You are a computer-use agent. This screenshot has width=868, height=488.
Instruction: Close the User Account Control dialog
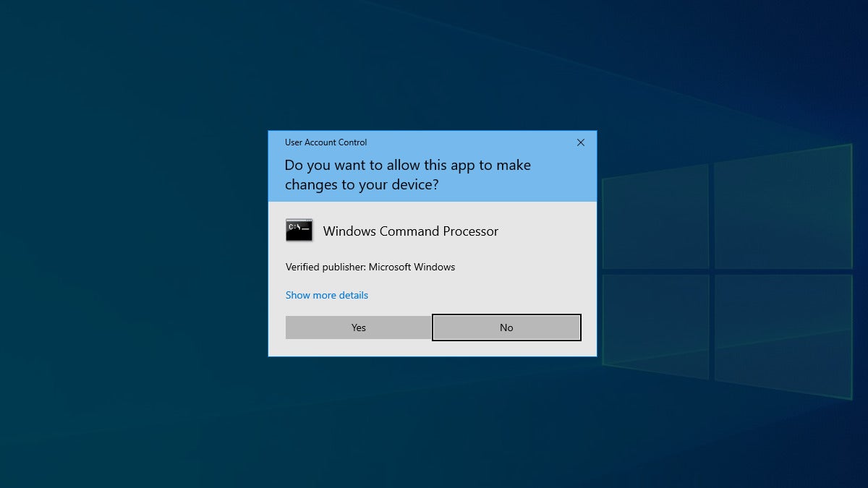pyautogui.click(x=580, y=142)
